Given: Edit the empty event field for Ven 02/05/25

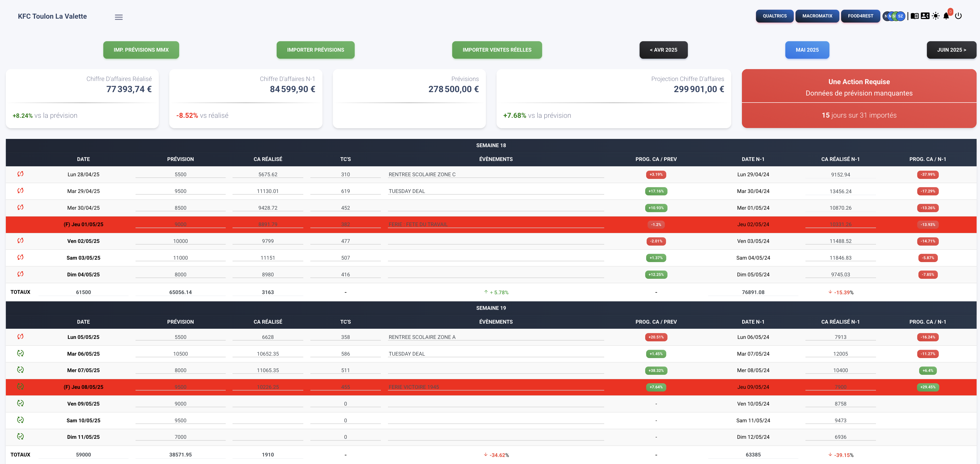Looking at the screenshot, I should pyautogui.click(x=496, y=241).
